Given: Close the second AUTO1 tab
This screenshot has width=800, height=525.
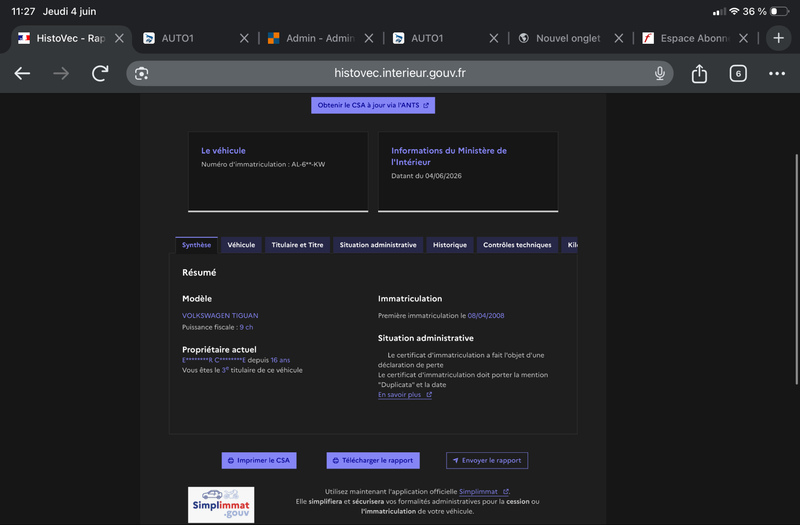Looking at the screenshot, I should (493, 38).
